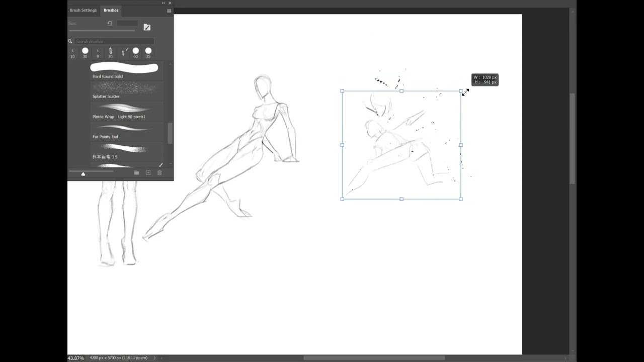Click the brush list scroll-down arrow

(x=171, y=163)
